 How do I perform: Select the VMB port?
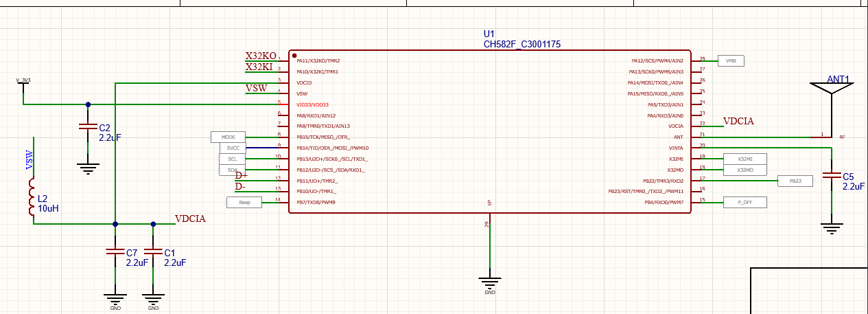(731, 60)
